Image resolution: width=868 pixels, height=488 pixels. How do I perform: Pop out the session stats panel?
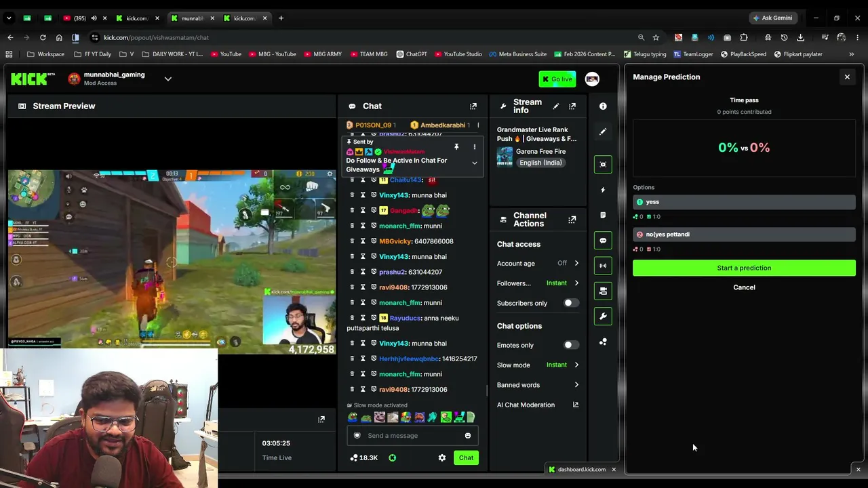(x=321, y=420)
